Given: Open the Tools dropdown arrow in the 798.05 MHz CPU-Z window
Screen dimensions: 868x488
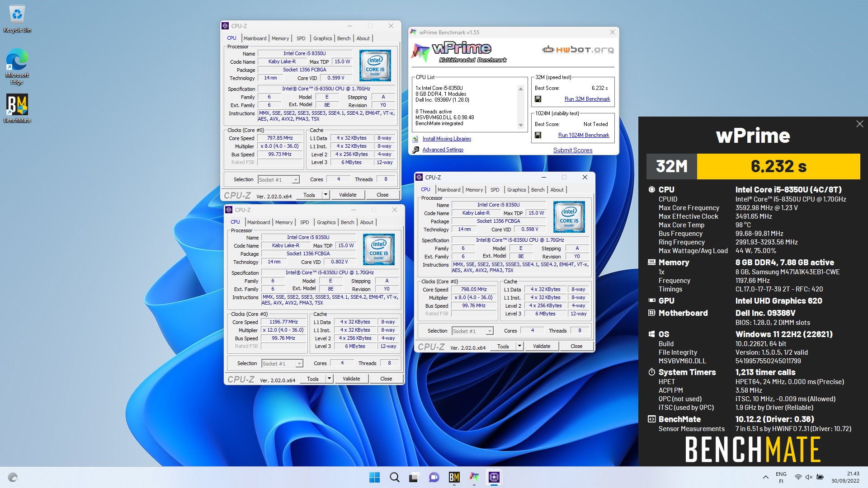Looking at the screenshot, I should 519,346.
